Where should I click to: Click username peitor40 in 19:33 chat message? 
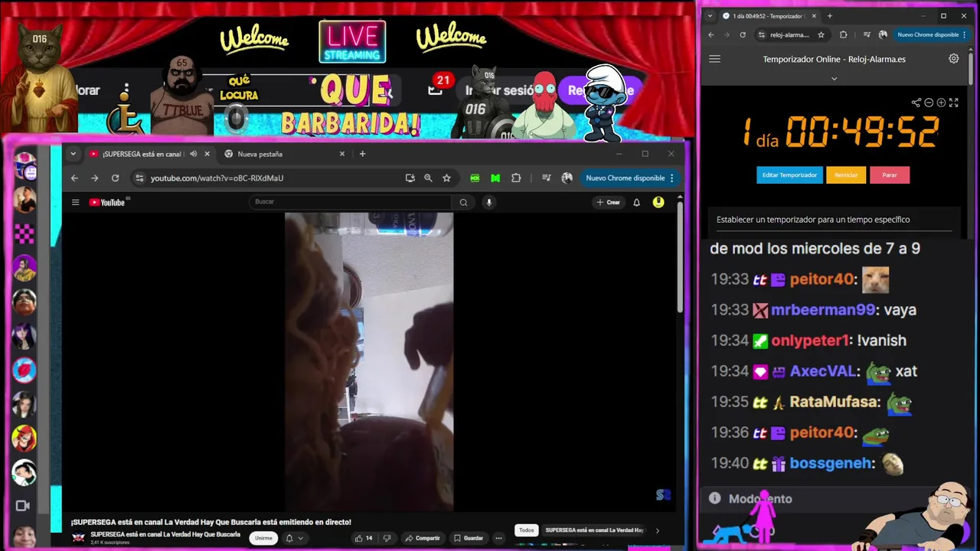822,279
